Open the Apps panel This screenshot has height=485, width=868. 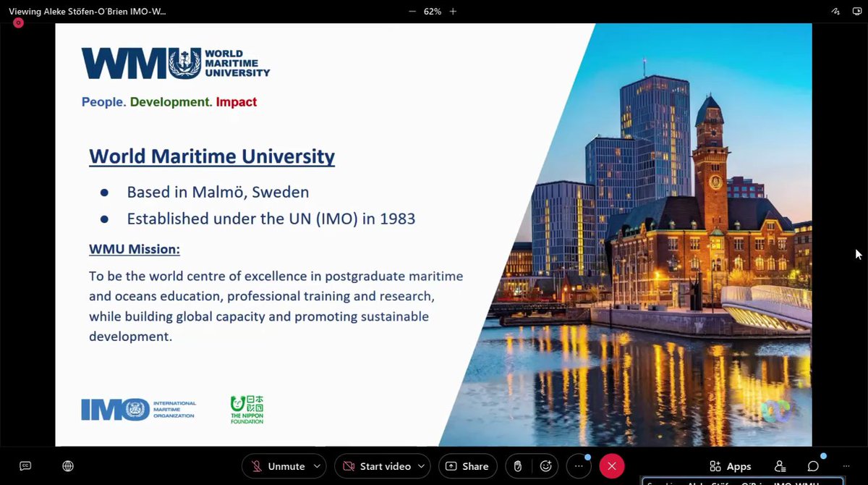click(x=730, y=466)
